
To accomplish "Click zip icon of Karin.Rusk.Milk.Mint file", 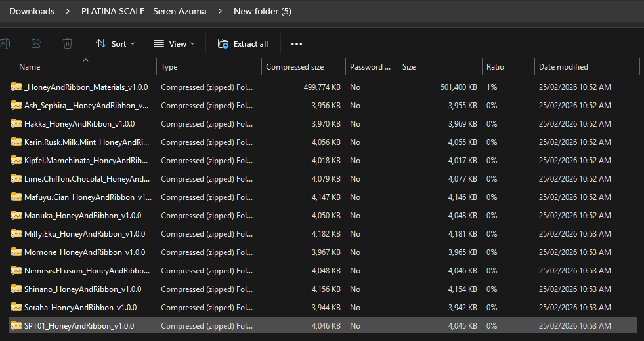I will point(16,142).
